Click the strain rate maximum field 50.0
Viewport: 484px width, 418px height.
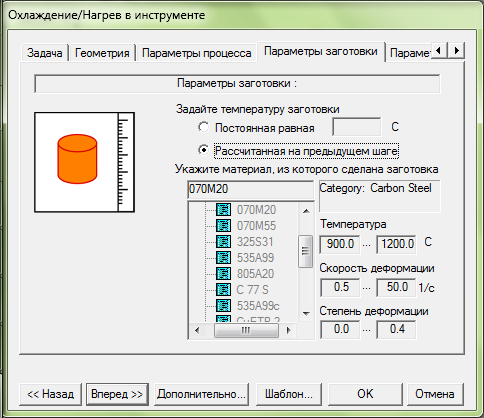click(x=396, y=287)
